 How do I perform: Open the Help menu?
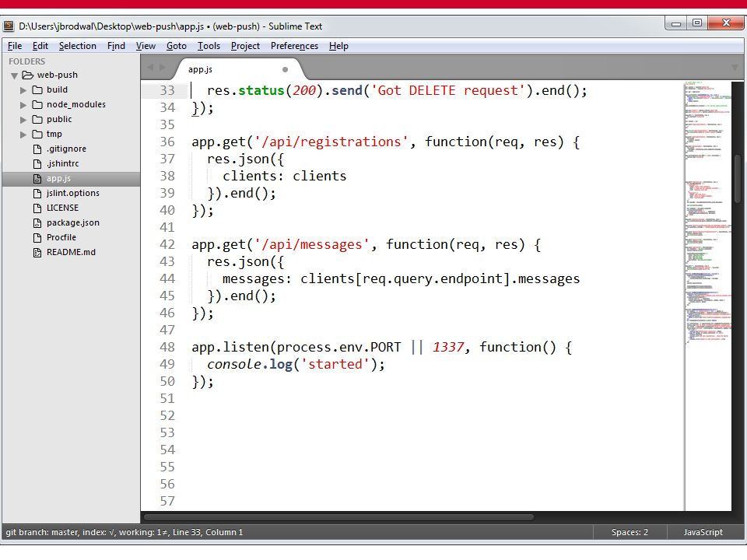pos(338,46)
